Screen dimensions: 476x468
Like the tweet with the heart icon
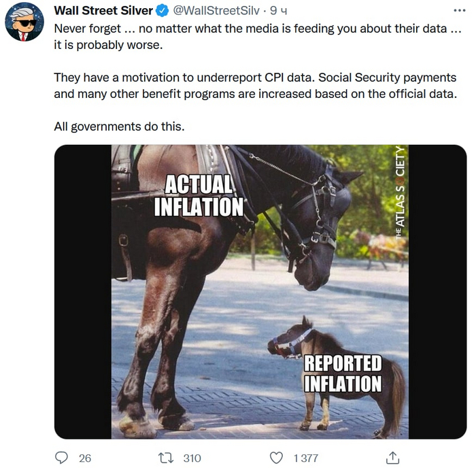(x=276, y=458)
